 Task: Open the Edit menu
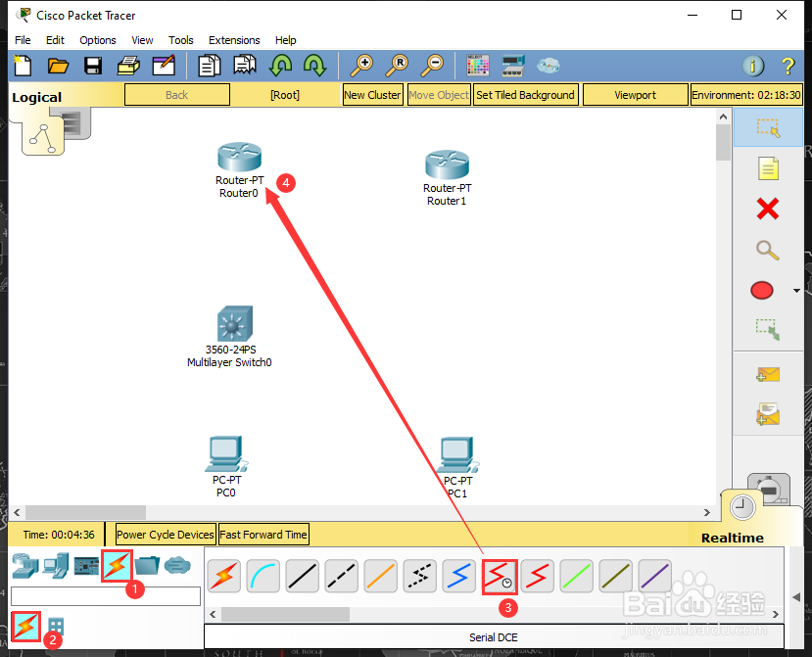pos(55,40)
